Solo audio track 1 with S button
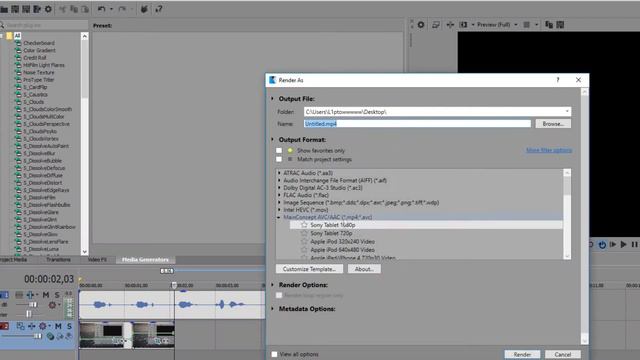This screenshot has height=360, width=640. pos(57,295)
